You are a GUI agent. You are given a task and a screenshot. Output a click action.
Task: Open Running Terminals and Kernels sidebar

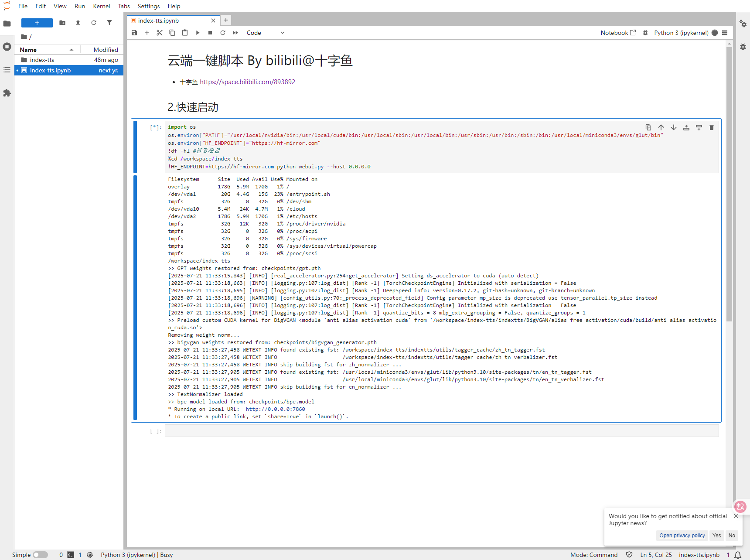pos(7,47)
